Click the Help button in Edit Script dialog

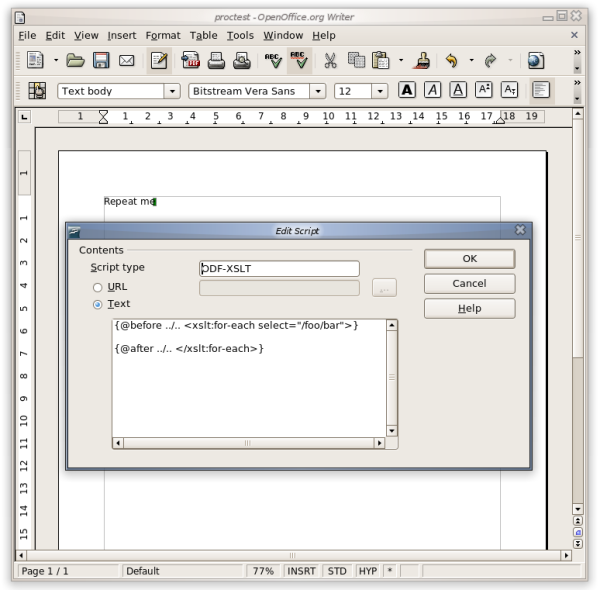pyautogui.click(x=470, y=308)
